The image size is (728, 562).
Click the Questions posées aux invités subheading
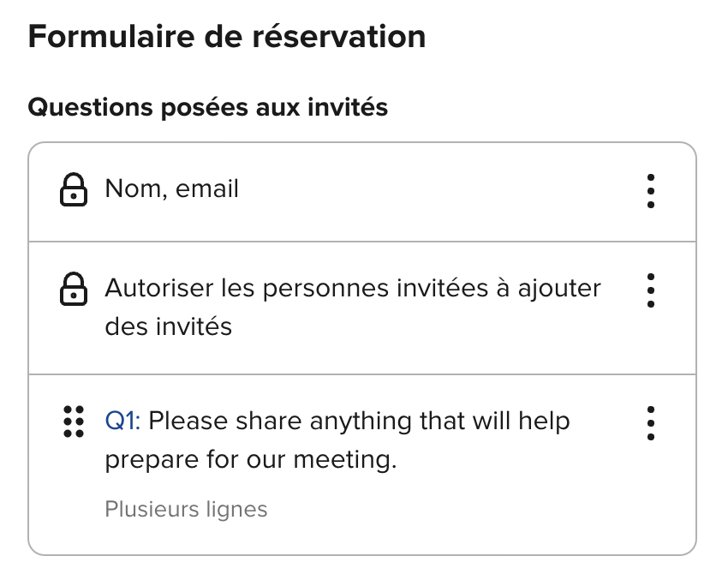point(207,107)
